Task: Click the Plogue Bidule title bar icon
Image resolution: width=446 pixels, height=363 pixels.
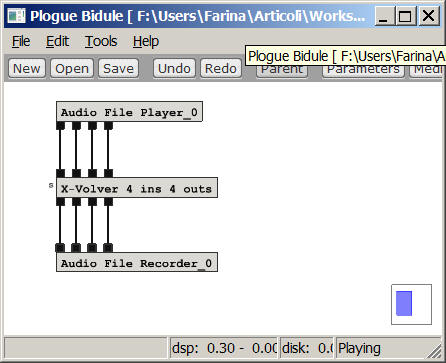Action: coord(16,16)
